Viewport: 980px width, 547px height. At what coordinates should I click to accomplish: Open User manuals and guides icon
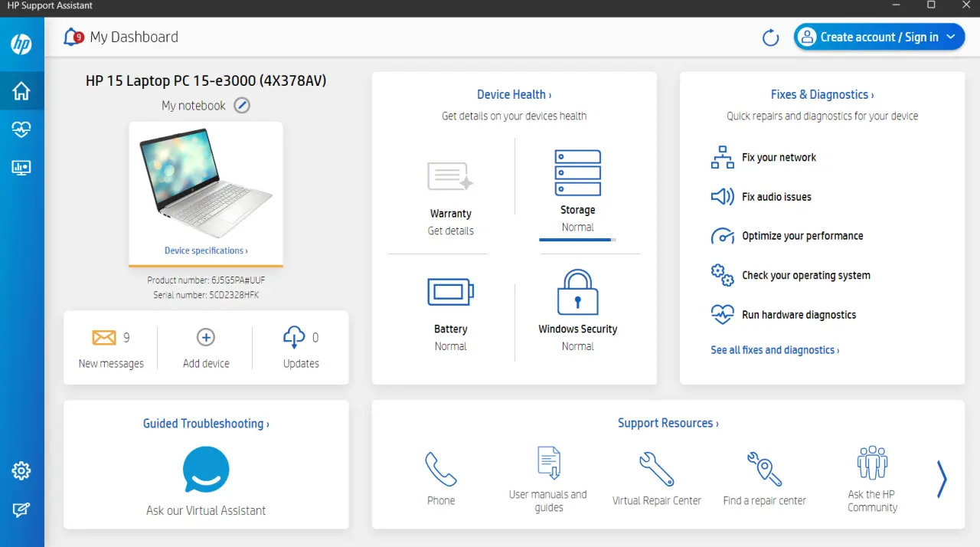tap(548, 463)
